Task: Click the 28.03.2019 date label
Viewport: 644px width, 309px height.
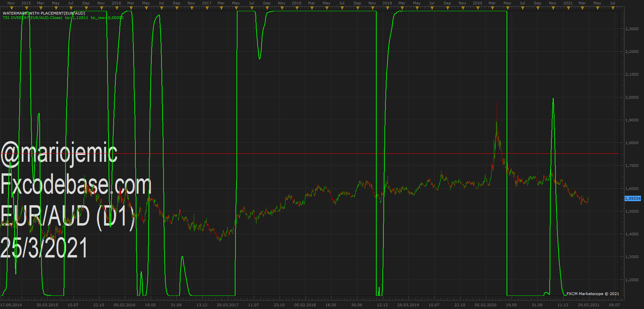Action: click(x=408, y=305)
